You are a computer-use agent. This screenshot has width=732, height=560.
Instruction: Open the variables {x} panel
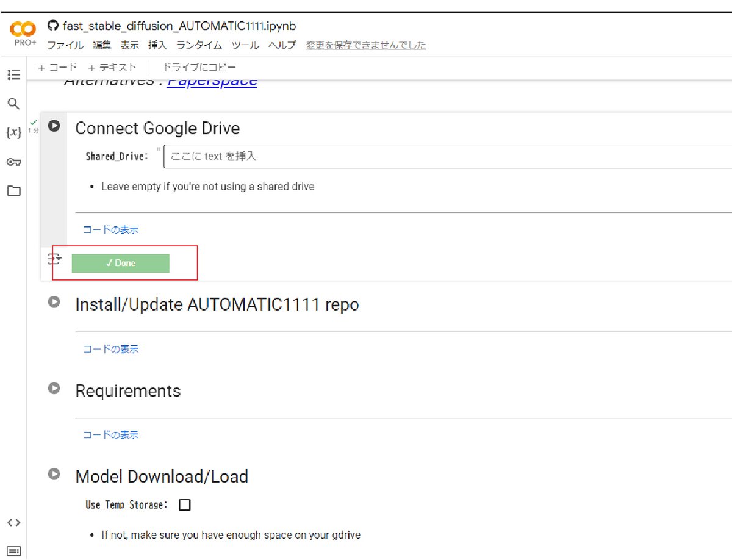tap(13, 132)
